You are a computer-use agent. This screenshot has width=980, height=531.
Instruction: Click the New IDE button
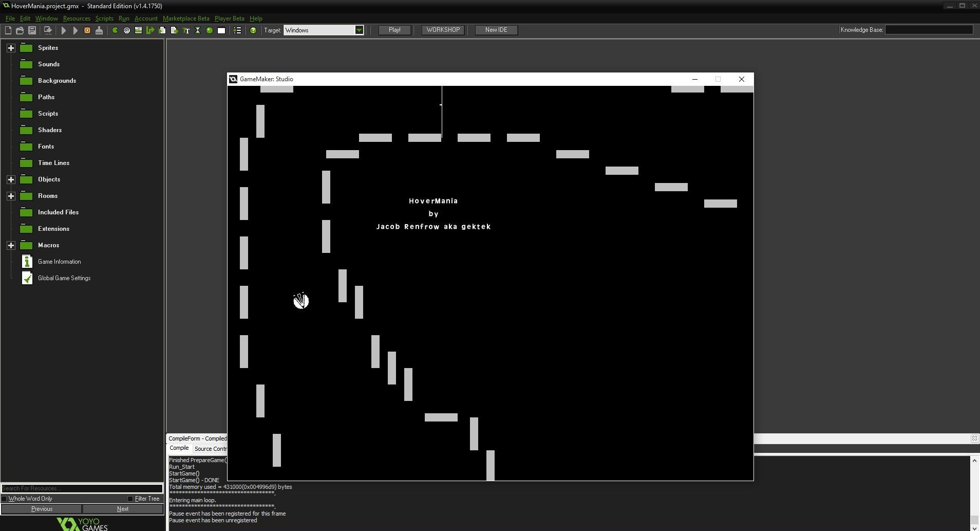tap(496, 30)
